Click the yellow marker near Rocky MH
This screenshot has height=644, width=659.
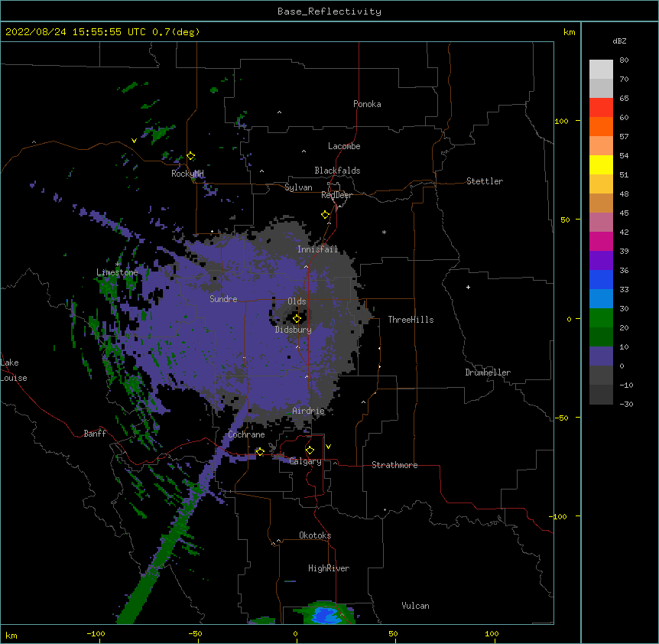[x=191, y=156]
